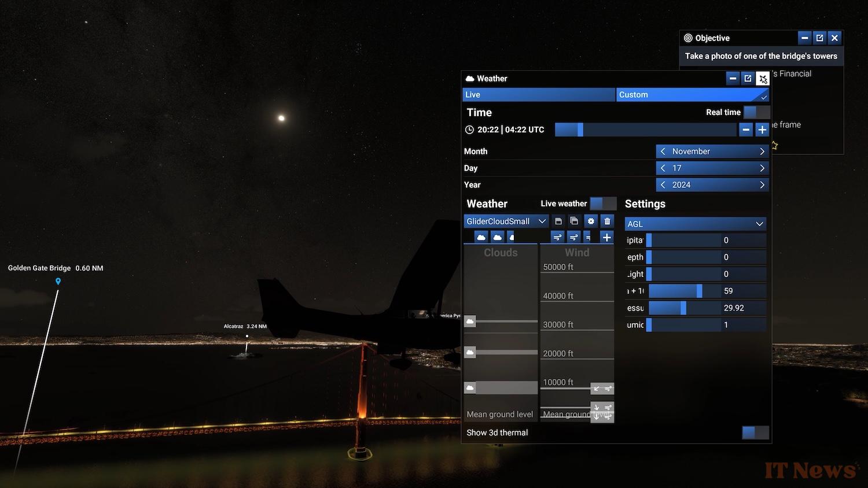Viewport: 868px width, 488px height.
Task: Expand the AGL settings dropdown
Action: (696, 224)
